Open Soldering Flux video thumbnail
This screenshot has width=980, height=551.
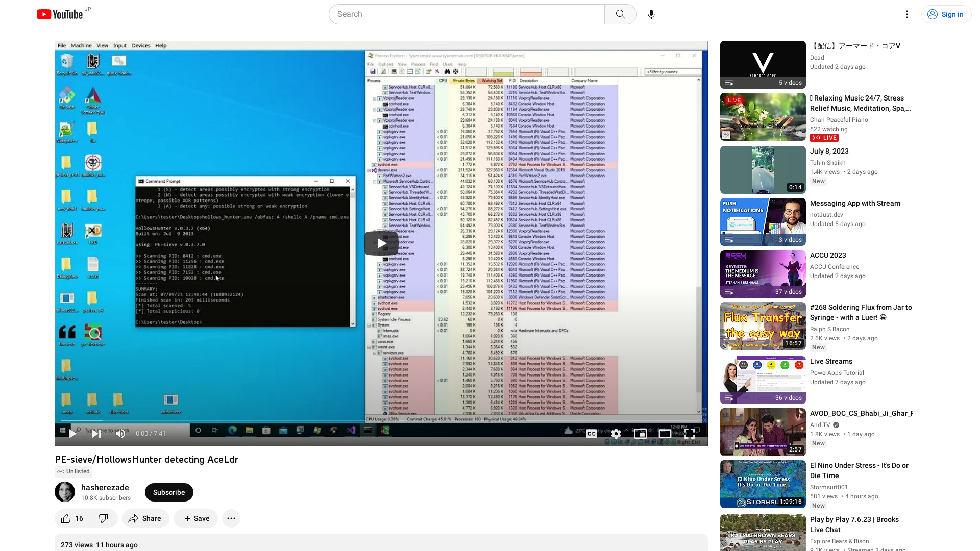763,326
